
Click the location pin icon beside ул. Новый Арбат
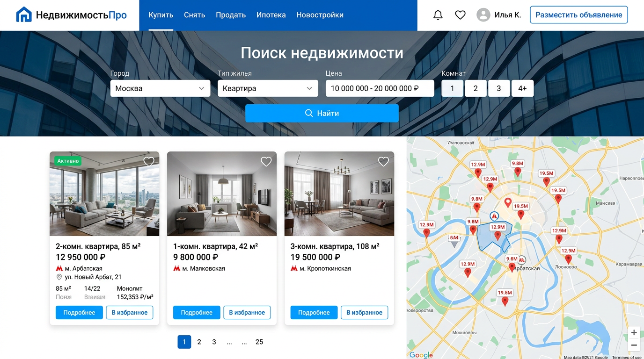click(59, 277)
